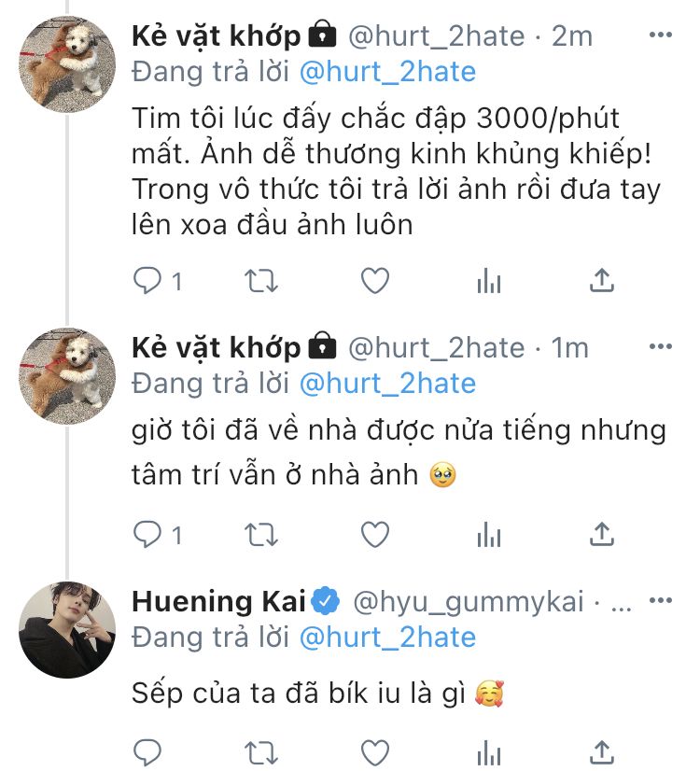Share the tweet posted 1m ago
Screen dimensions: 700x771
(x=602, y=535)
